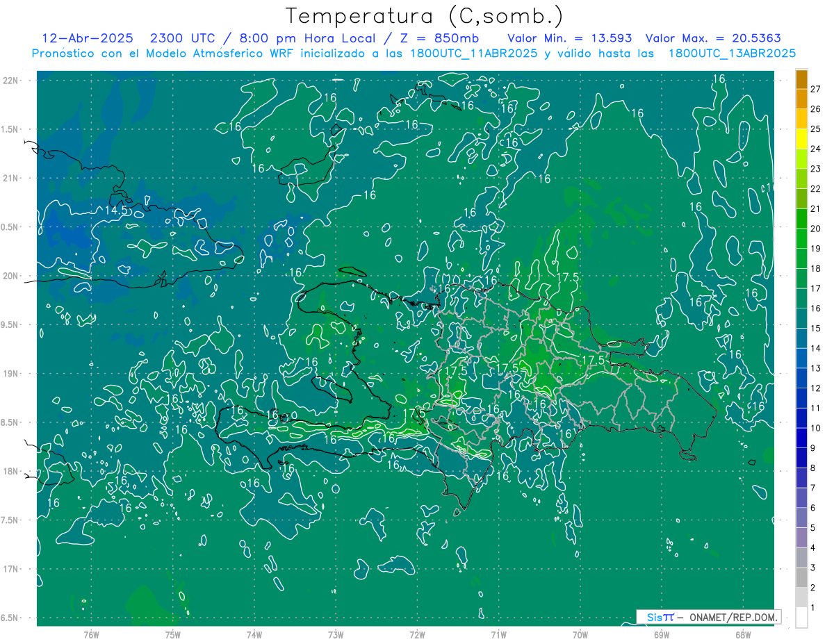
Task: Click the white color scale swatch at 1
Action: (801, 618)
